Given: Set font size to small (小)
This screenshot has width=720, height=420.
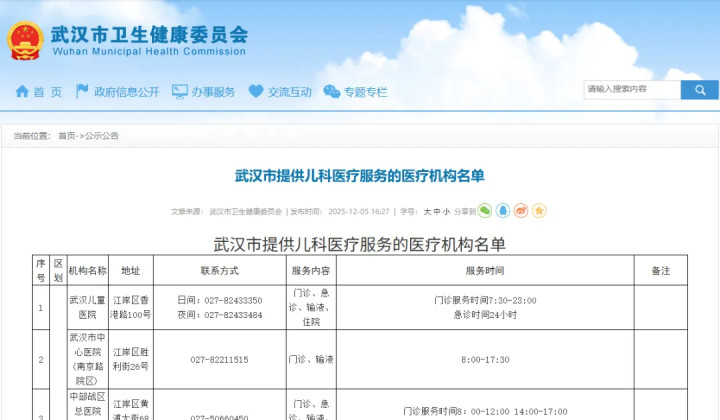Looking at the screenshot, I should click(446, 212).
